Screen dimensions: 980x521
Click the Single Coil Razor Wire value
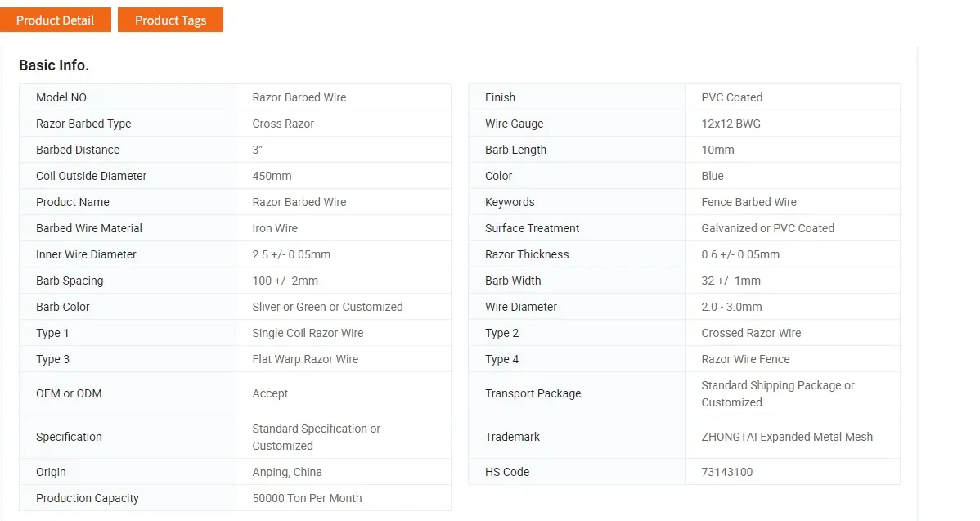[308, 333]
